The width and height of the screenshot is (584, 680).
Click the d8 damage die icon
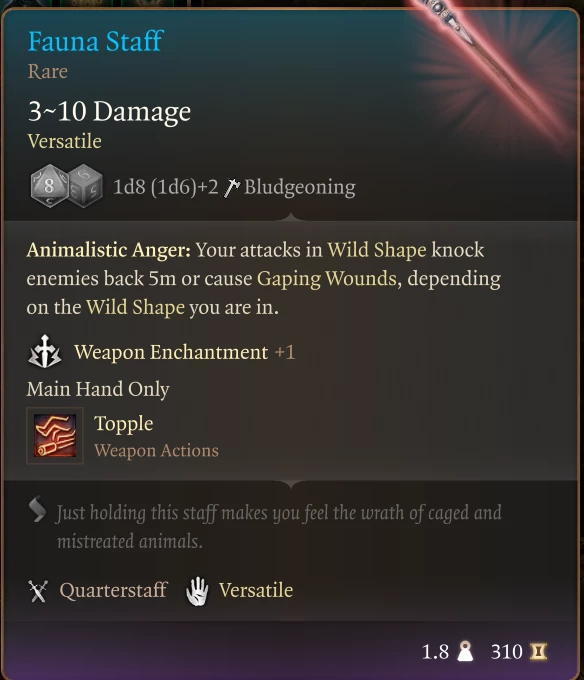coord(49,186)
